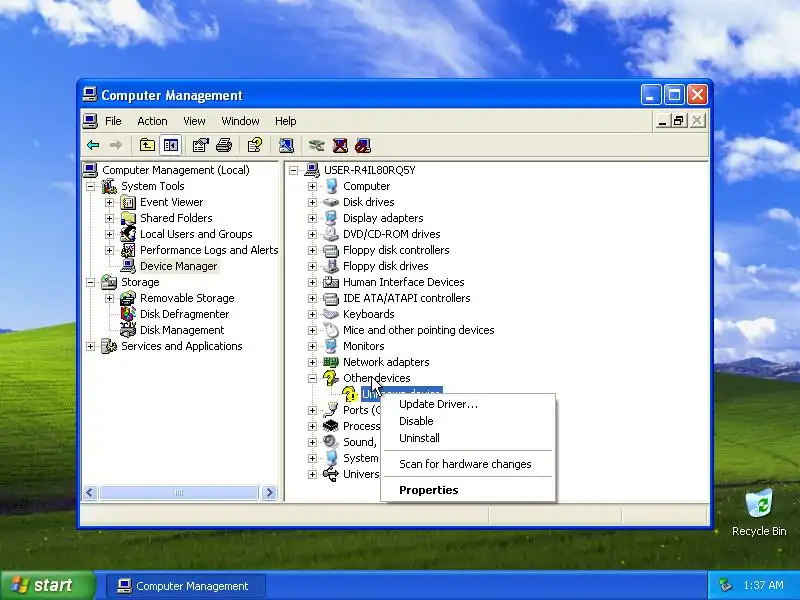Click the inner MDI restore button

(679, 121)
